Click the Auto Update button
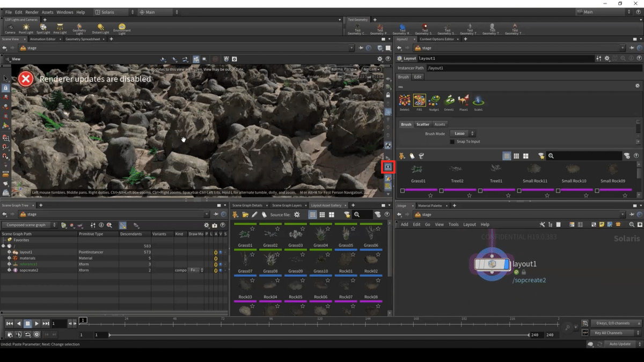Viewport: 644px width, 362px height. tap(620, 344)
